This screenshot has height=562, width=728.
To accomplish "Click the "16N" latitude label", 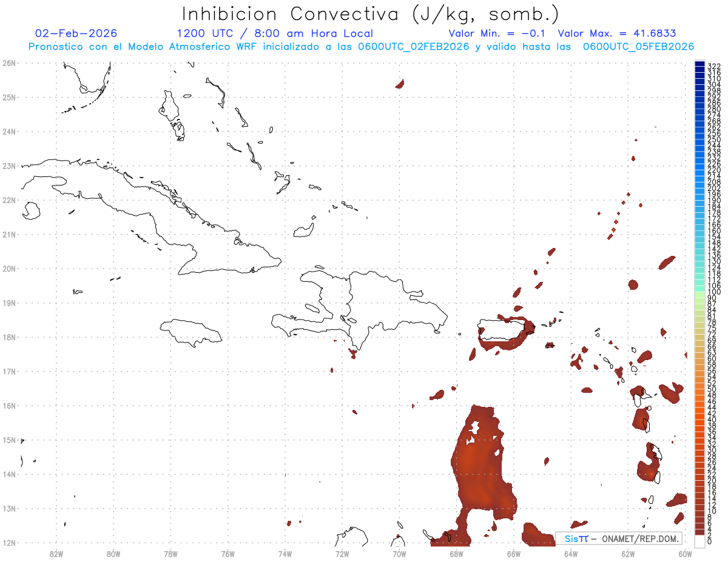I will 8,406.
